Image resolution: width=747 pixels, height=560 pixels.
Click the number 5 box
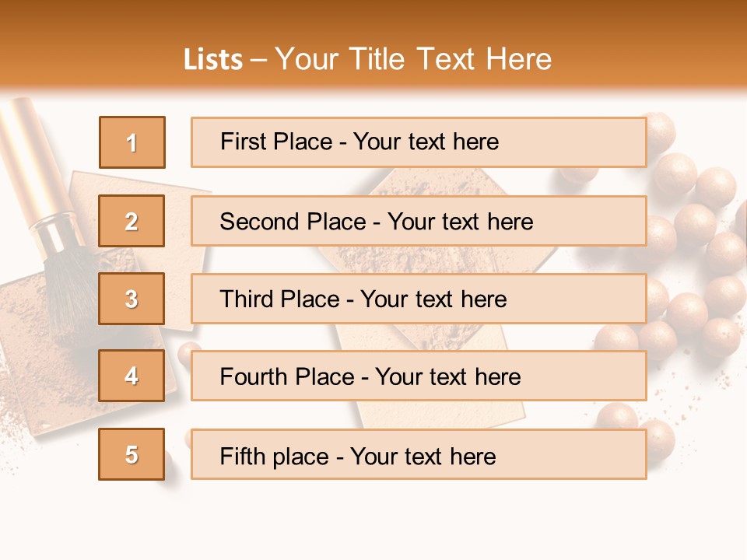point(132,454)
